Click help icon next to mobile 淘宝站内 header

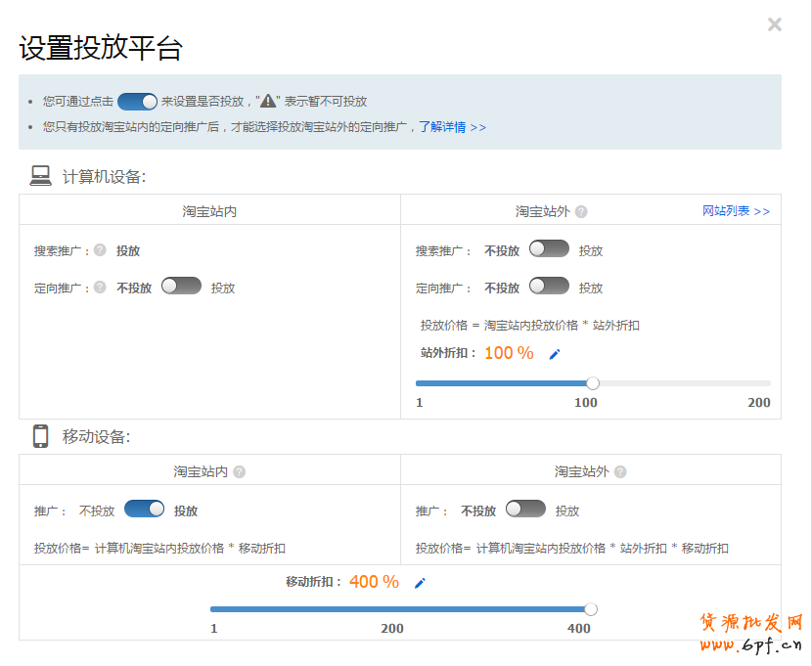(240, 471)
